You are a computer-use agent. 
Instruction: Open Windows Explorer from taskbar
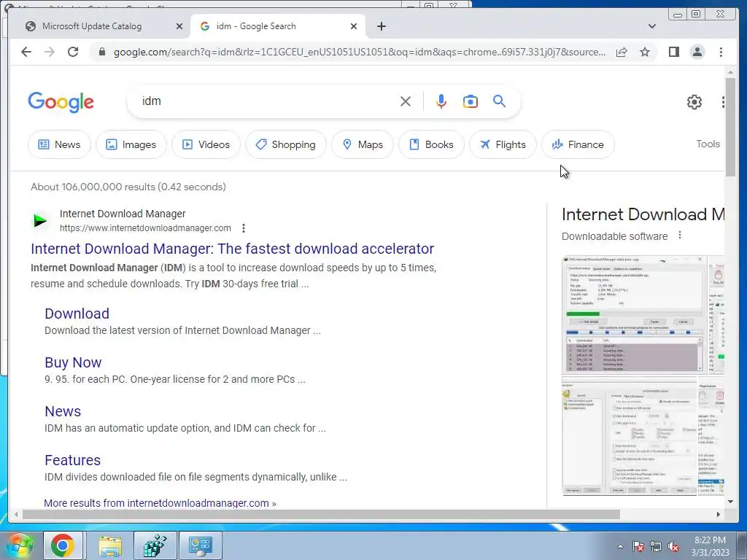(110, 545)
